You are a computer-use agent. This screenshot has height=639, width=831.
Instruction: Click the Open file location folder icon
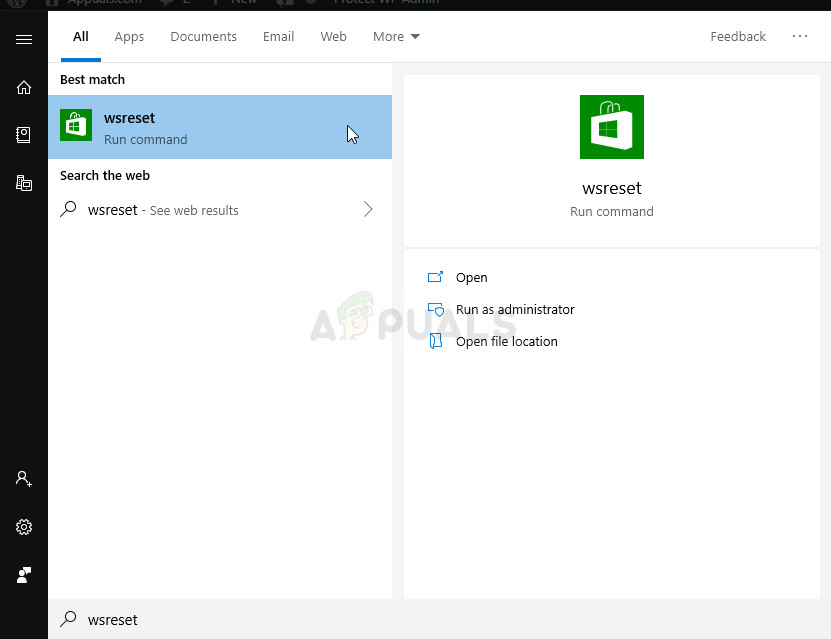coord(436,341)
